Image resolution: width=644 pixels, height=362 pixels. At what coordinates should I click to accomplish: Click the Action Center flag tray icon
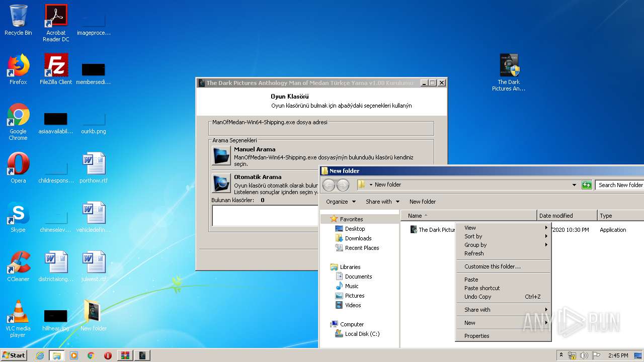596,355
